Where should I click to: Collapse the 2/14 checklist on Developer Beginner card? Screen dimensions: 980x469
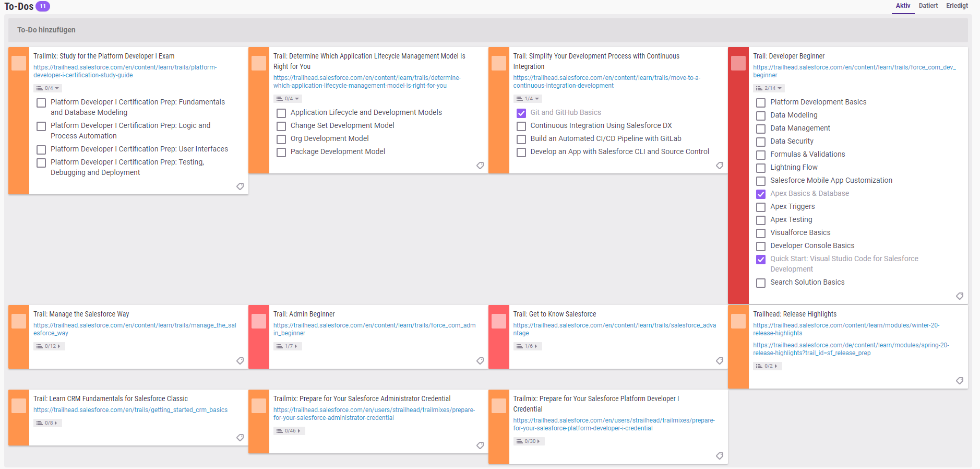click(769, 88)
